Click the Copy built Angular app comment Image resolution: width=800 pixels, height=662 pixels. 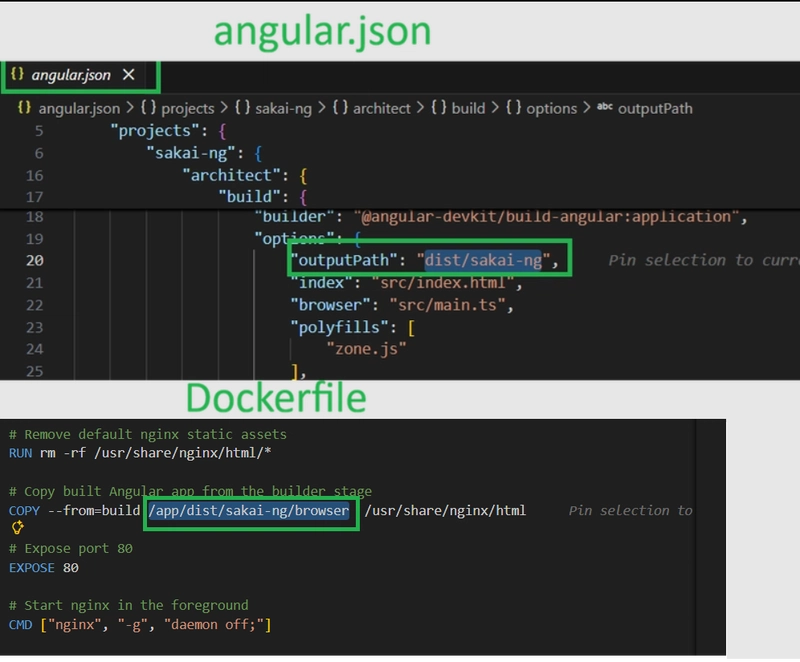pyautogui.click(x=190, y=492)
